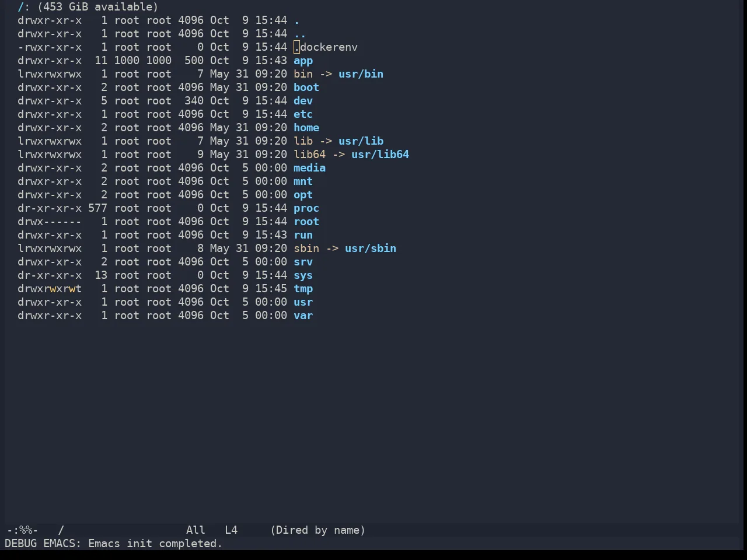Open the etc directory
This screenshot has width=747, height=560.
click(303, 114)
